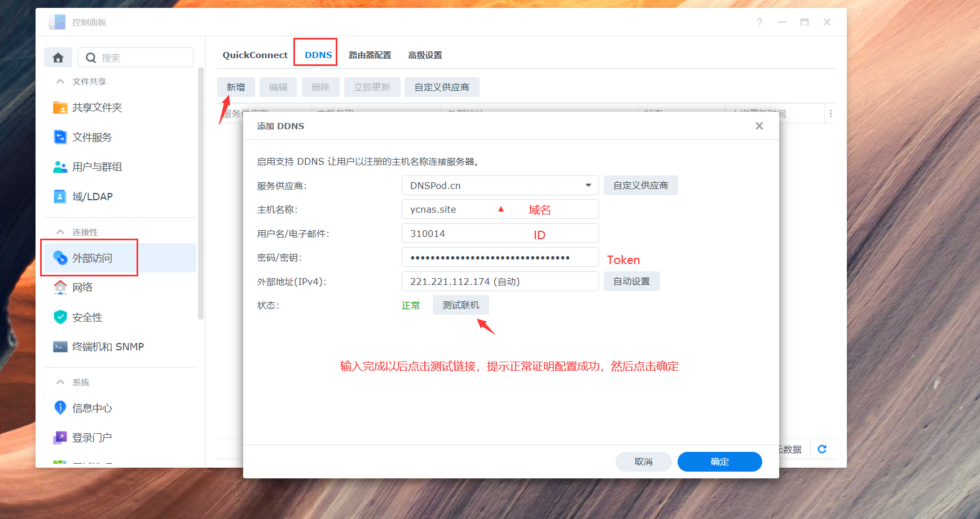
Task: Select External Access icon (外部访问)
Action: tap(60, 258)
